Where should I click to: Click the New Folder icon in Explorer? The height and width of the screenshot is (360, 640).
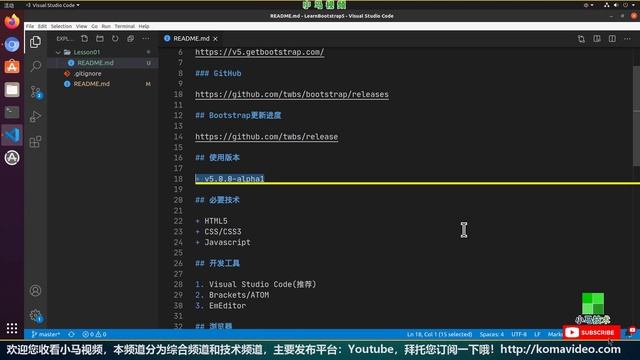[x=100, y=39]
